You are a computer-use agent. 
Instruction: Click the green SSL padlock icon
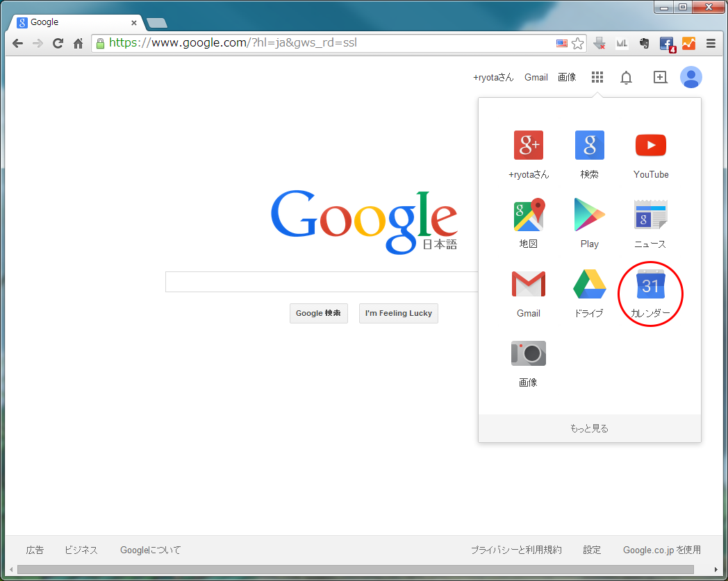[x=100, y=44]
